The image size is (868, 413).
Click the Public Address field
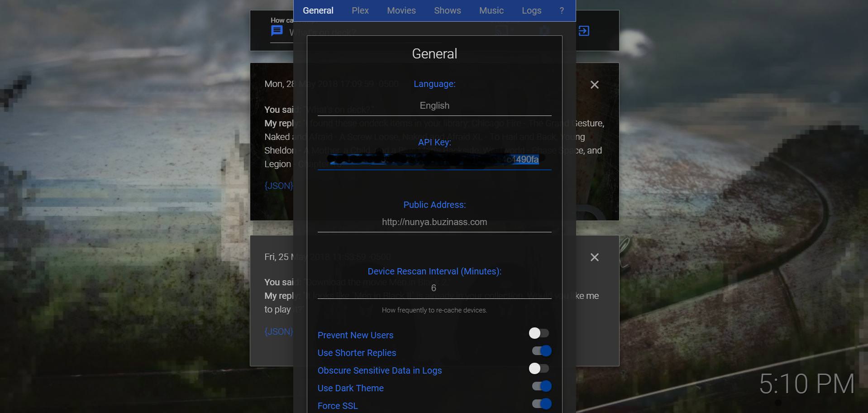point(434,222)
